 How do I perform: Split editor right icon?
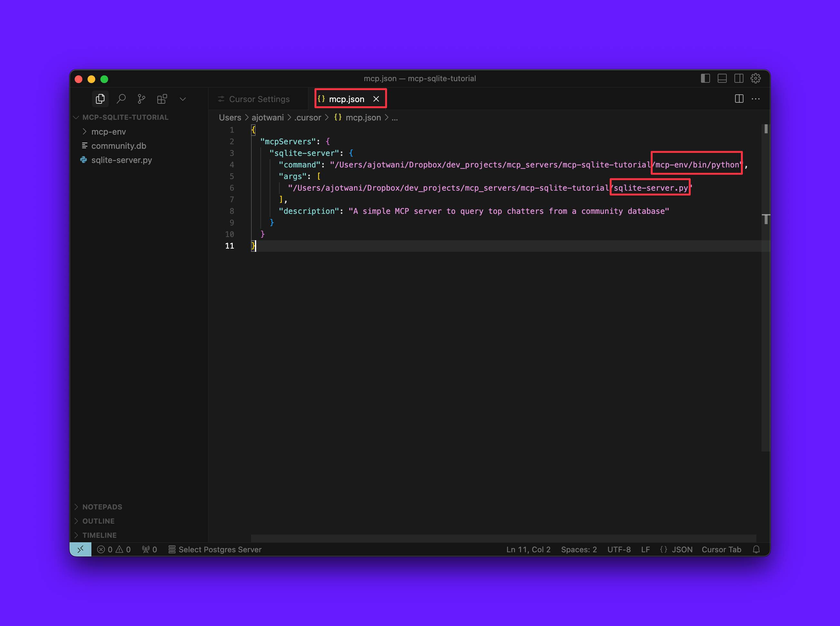(x=739, y=99)
